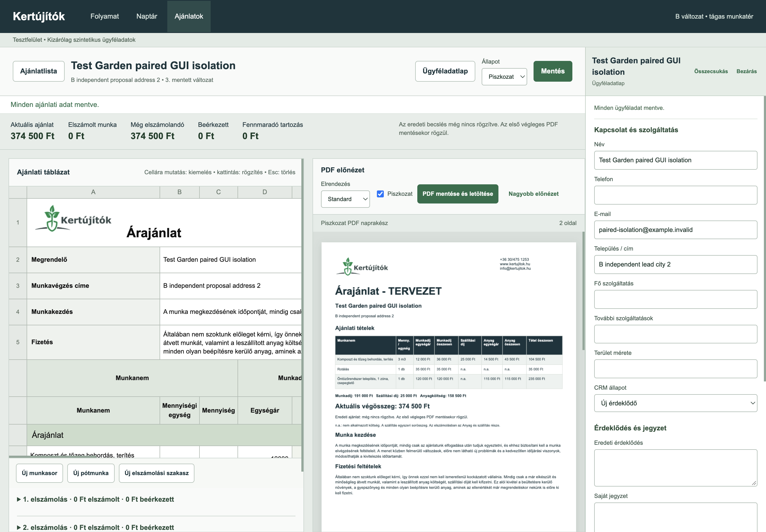
Task: Open the Elrendezés Standard dropdown
Action: 345,199
